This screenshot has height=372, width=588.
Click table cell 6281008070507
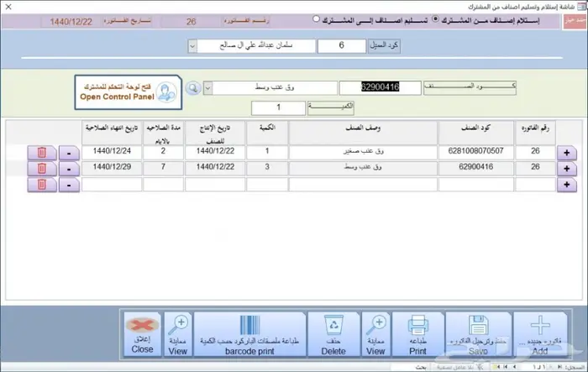pos(476,152)
